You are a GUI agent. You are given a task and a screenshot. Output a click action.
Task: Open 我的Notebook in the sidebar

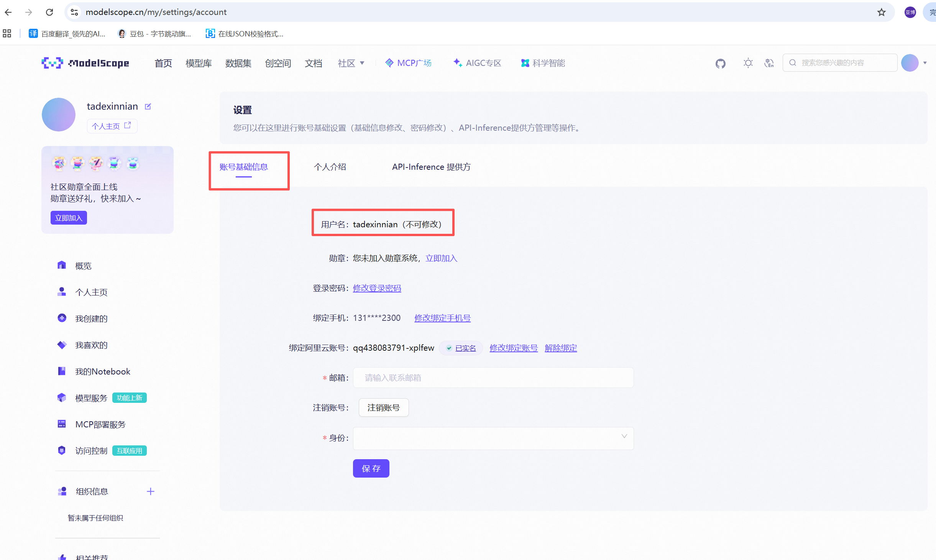102,371
